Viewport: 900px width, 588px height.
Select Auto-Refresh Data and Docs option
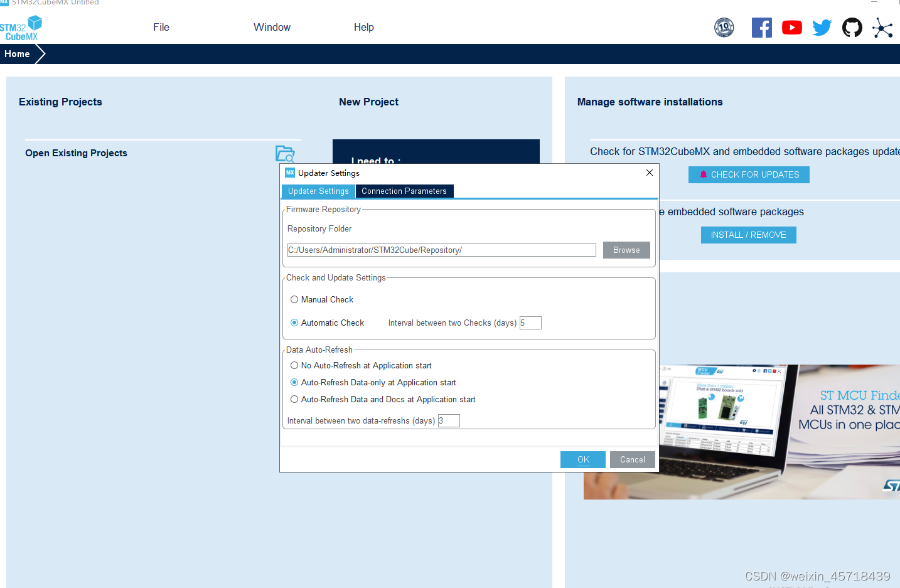click(294, 400)
